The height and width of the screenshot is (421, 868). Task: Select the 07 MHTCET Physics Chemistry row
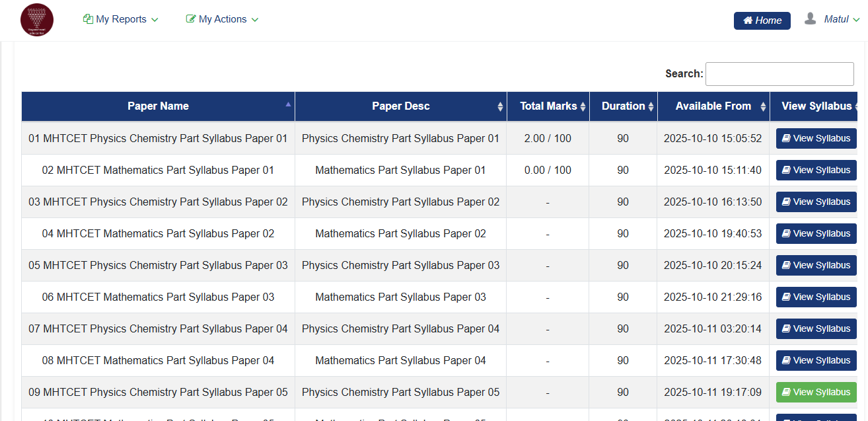click(x=158, y=329)
